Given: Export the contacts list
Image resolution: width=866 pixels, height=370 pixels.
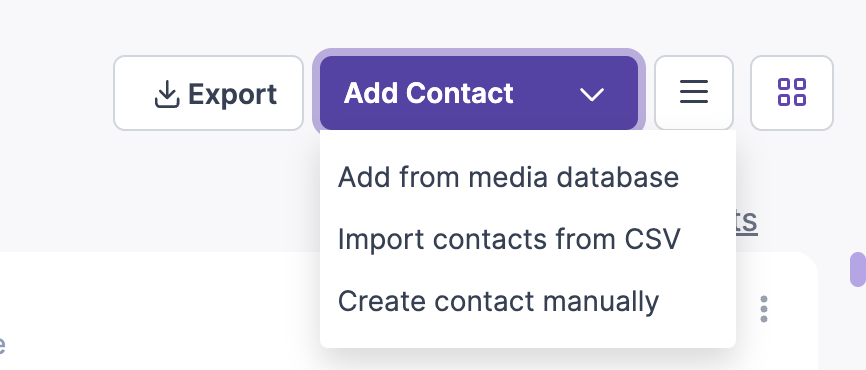Looking at the screenshot, I should 208,93.
